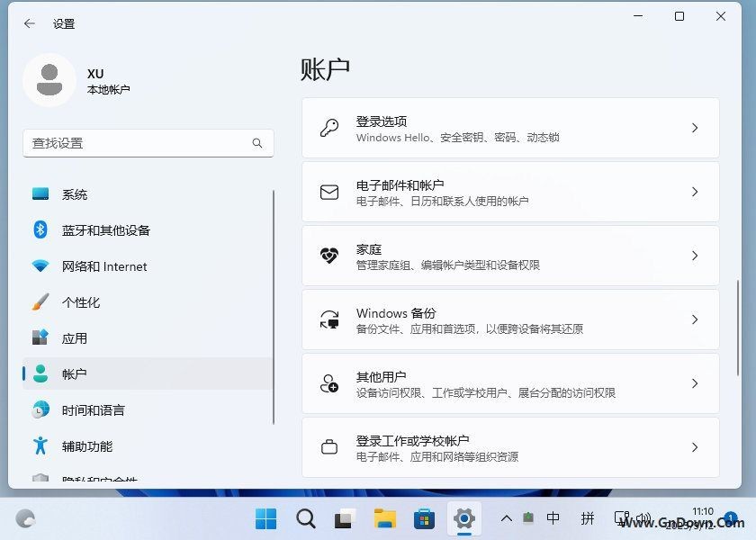Select 帐户 in the navigation list

point(76,374)
